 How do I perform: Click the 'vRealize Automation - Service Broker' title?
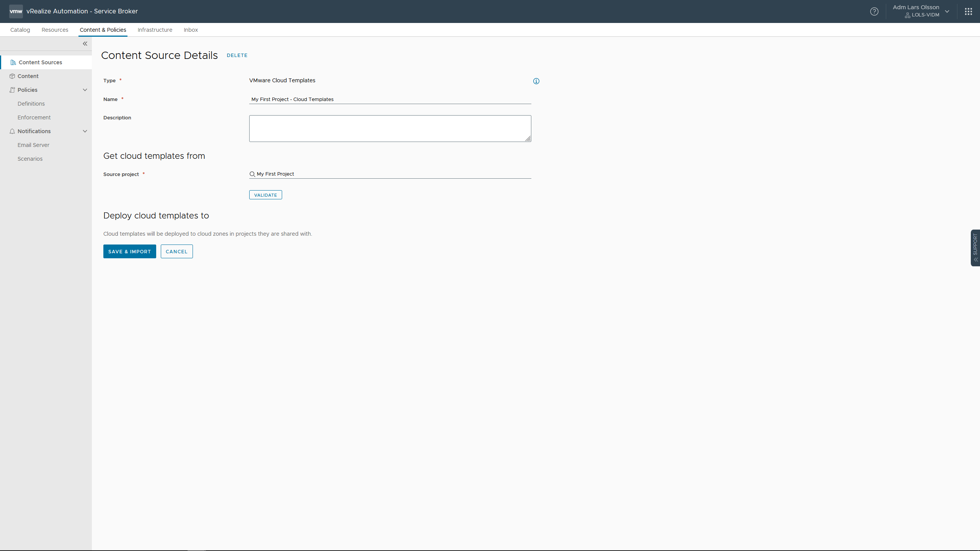[x=82, y=11]
